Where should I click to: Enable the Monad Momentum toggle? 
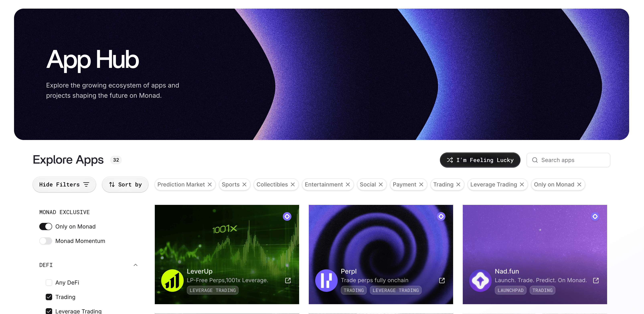46,241
